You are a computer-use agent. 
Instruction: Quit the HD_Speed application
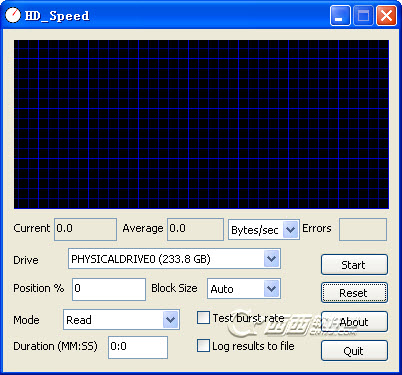(x=354, y=351)
